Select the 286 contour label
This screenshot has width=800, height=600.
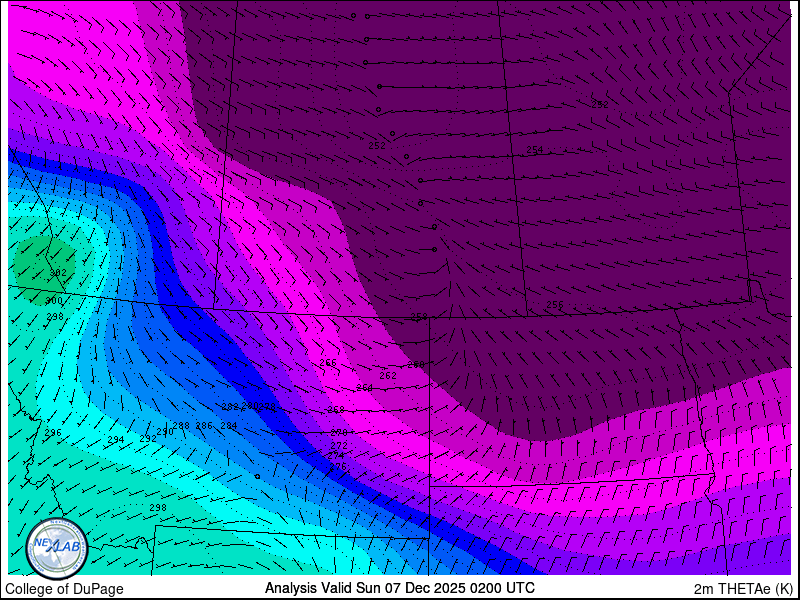204,426
